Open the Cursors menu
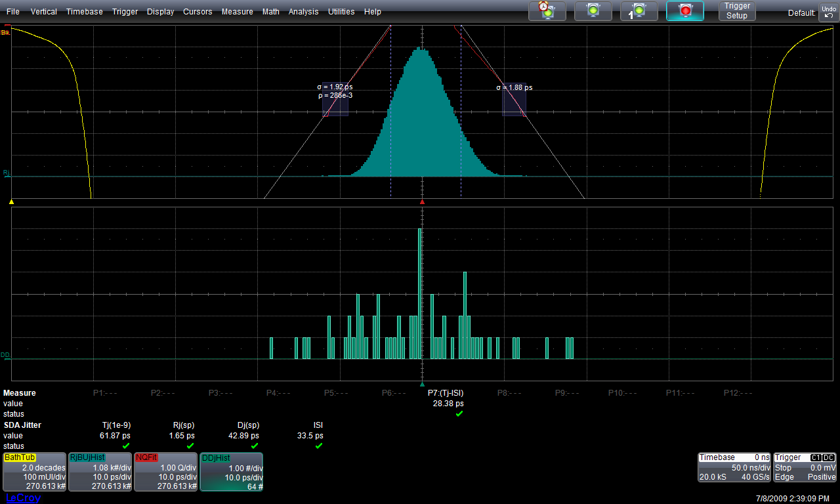Viewport: 840px width, 504px height. click(198, 12)
